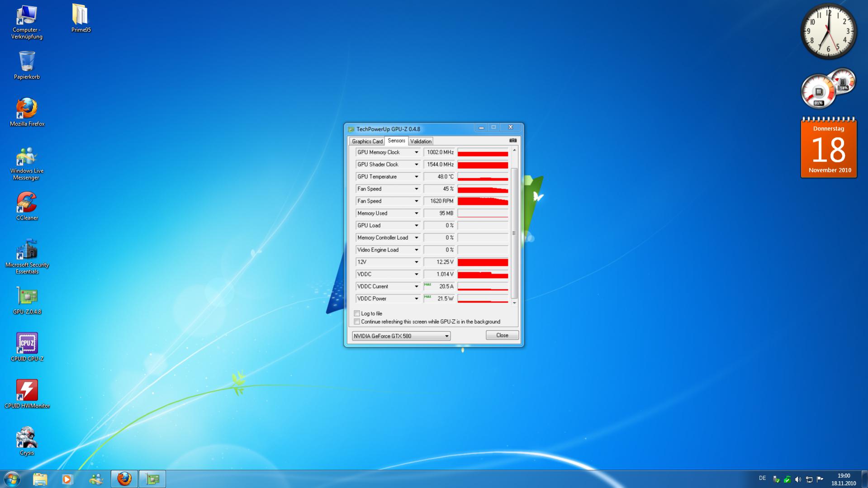Open Windows Explorer from the taskbar
The width and height of the screenshot is (868, 488).
[x=40, y=479]
